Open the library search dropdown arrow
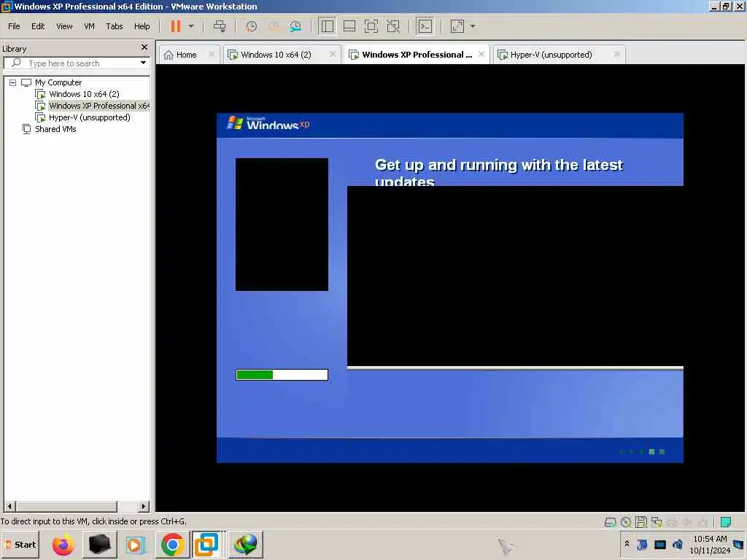747x560 pixels. click(x=143, y=63)
